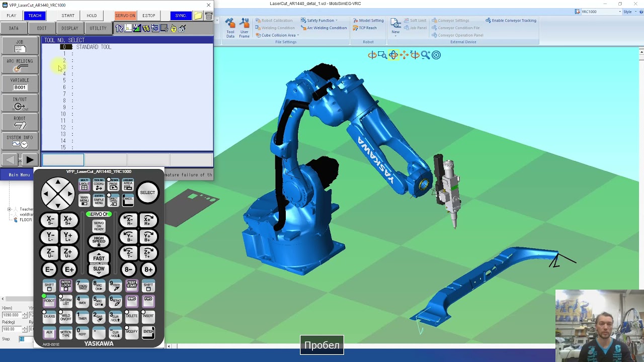This screenshot has width=644, height=362.
Task: Click the New icon in External Device group
Action: (x=395, y=24)
